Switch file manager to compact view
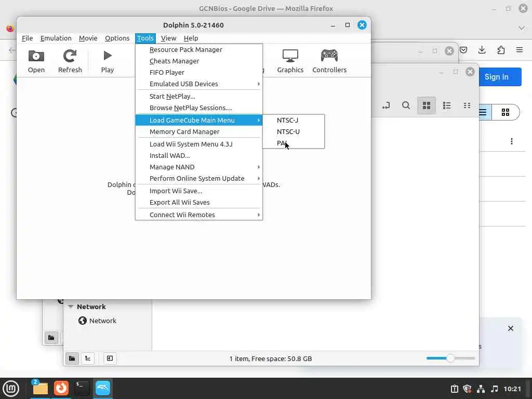 pyautogui.click(x=467, y=105)
